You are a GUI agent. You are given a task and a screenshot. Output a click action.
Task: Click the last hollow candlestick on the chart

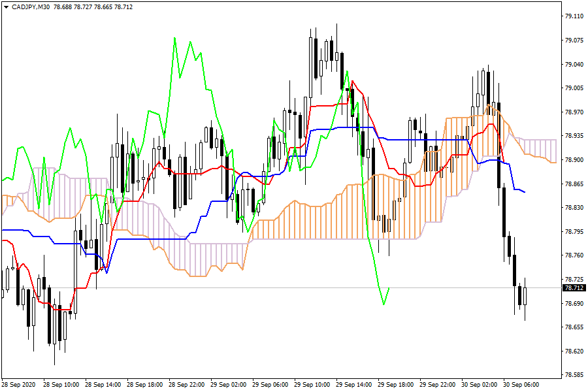pos(525,296)
